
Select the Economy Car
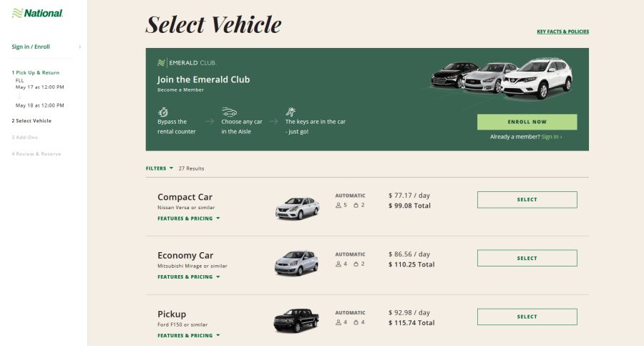(x=527, y=258)
